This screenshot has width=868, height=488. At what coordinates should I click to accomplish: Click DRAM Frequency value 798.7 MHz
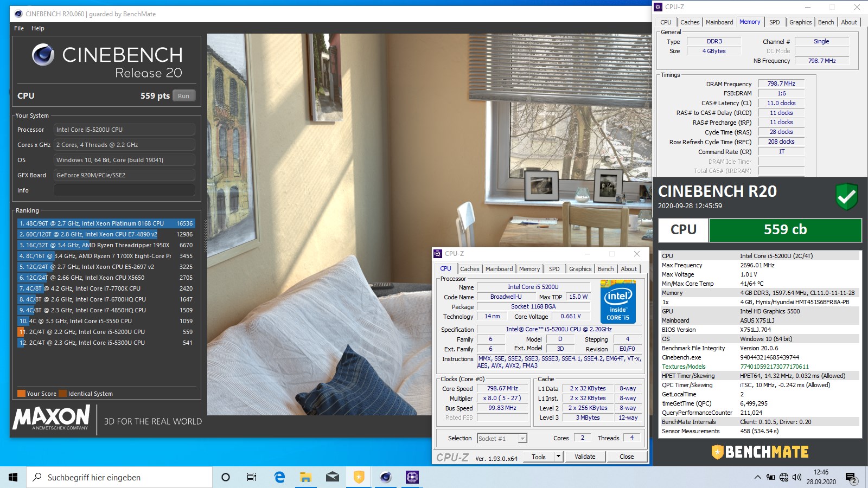coord(781,84)
